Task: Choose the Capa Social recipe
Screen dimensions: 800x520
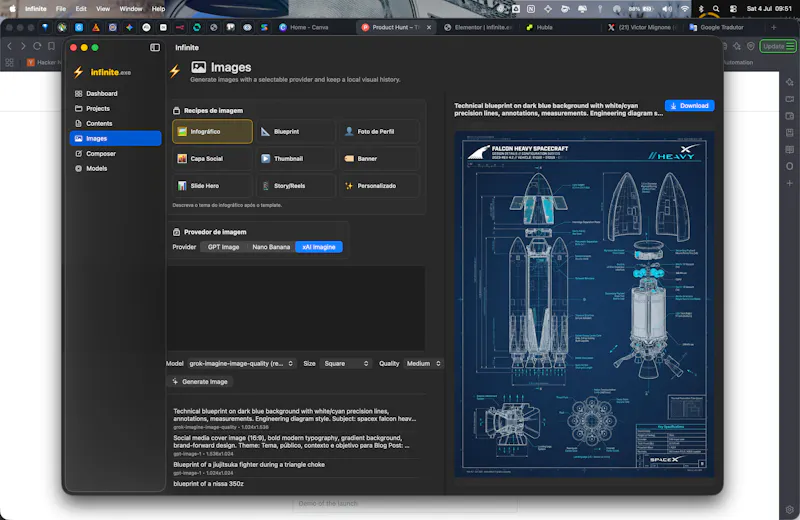Action: [x=212, y=159]
